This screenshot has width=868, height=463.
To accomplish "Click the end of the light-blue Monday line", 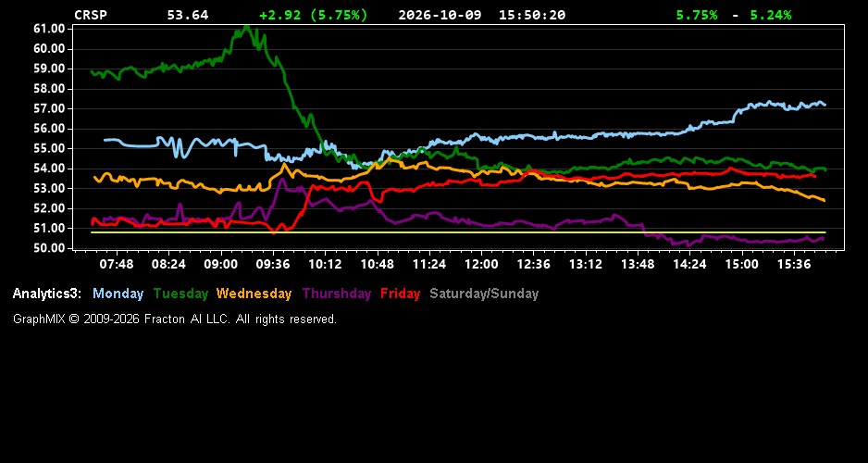I will point(825,104).
